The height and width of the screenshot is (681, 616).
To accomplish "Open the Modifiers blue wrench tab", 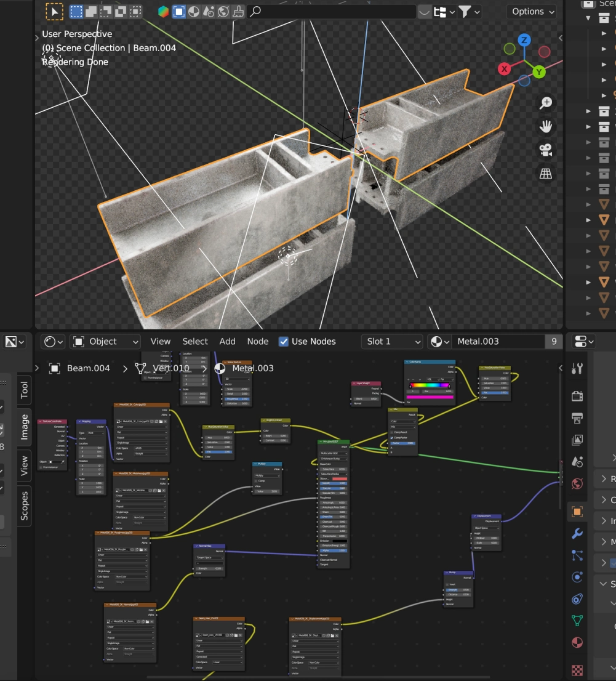I will (x=577, y=533).
